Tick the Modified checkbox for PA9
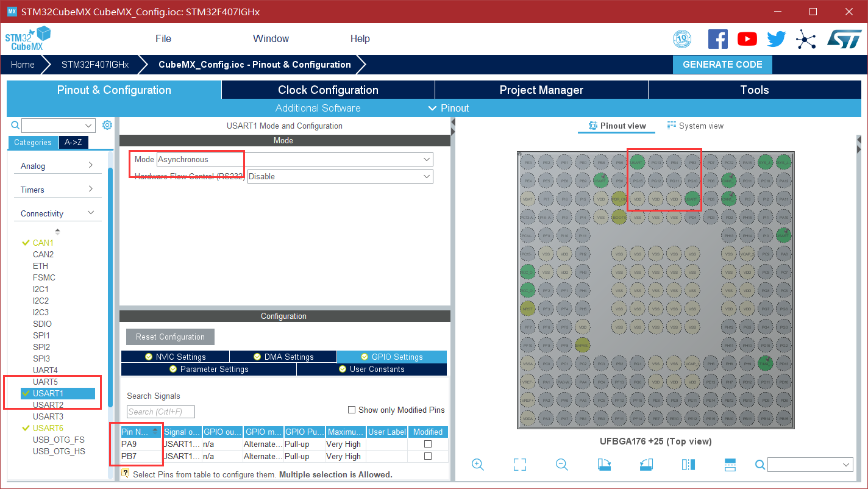The width and height of the screenshot is (868, 489). pos(428,444)
